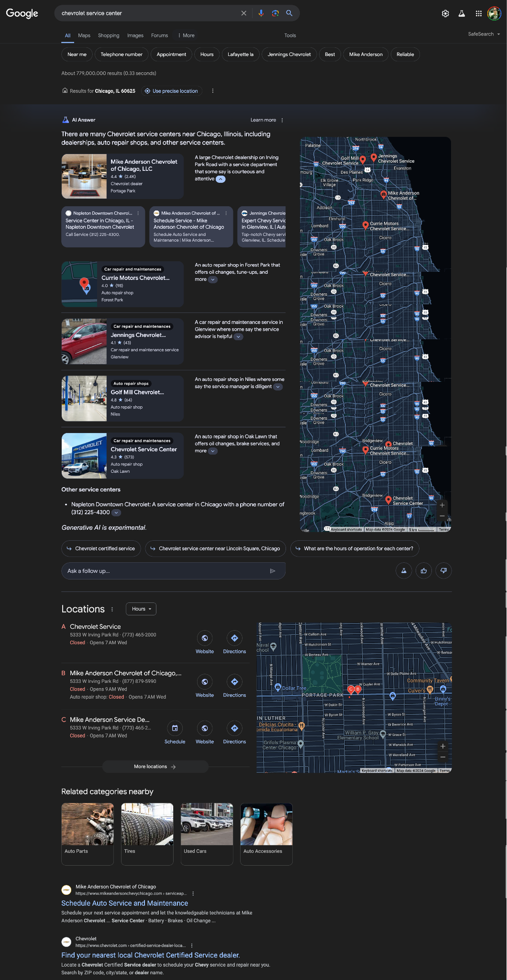Get directions to Mike Anderson Service Department
The height and width of the screenshot is (980, 507).
click(x=234, y=733)
